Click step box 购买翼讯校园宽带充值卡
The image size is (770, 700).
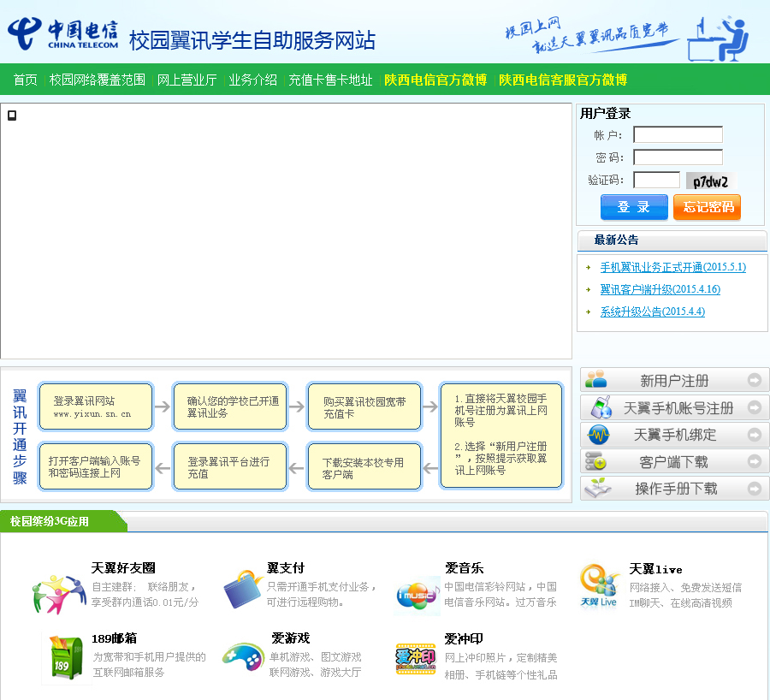(364, 406)
